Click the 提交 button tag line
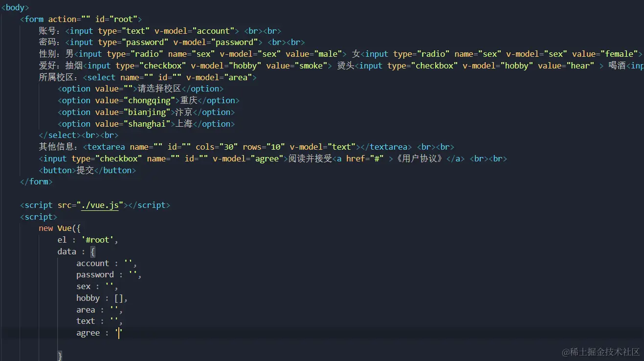Screen dimensions: 644x361 point(88,170)
